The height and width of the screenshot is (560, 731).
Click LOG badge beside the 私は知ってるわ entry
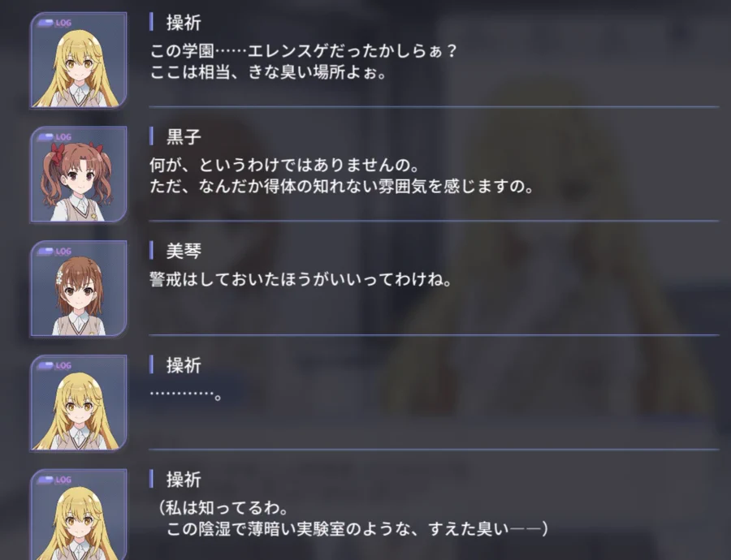(x=54, y=480)
